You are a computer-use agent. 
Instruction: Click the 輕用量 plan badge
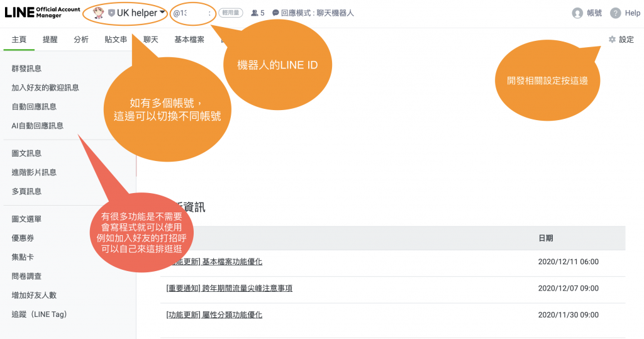[230, 13]
